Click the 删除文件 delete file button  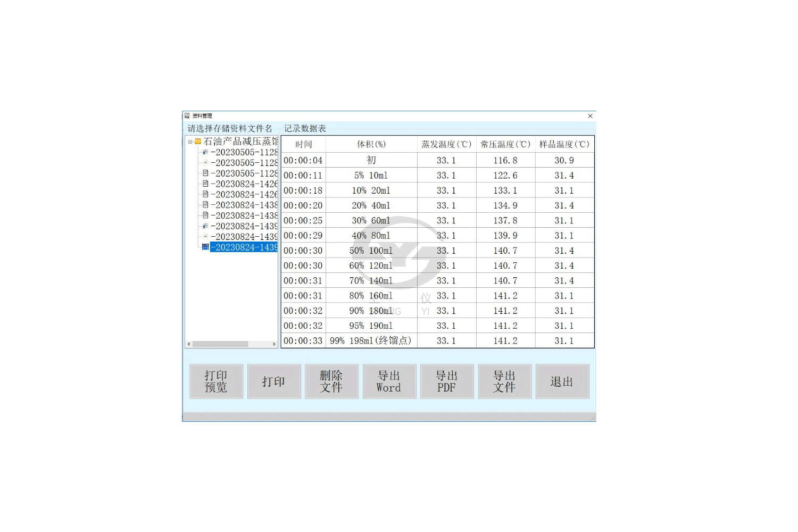point(331,381)
